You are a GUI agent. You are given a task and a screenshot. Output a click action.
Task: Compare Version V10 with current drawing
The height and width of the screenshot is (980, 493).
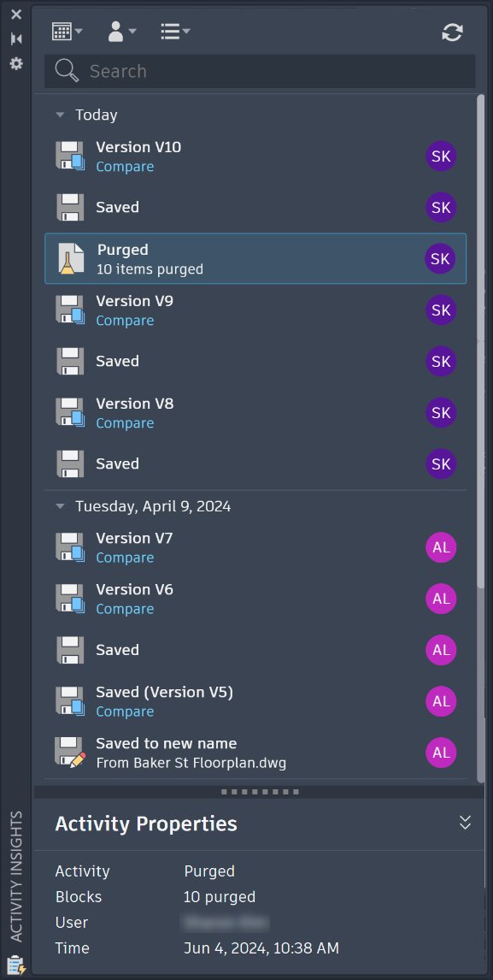click(125, 167)
